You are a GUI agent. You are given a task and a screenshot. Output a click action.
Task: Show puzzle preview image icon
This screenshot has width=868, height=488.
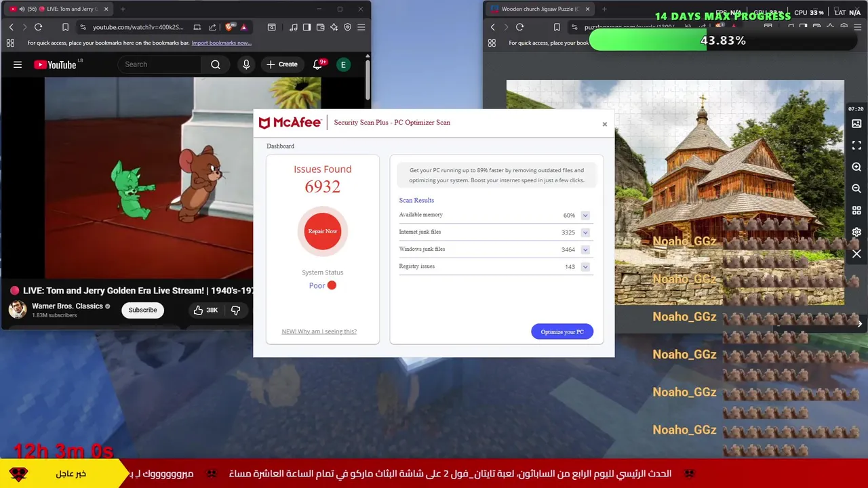[856, 124]
